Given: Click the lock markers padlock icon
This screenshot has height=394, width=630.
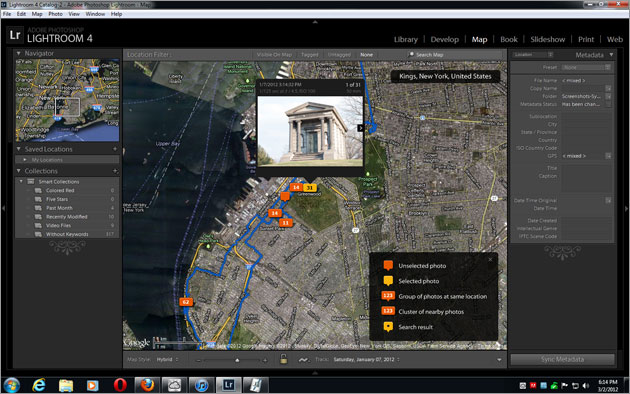Looking at the screenshot, I should [284, 359].
